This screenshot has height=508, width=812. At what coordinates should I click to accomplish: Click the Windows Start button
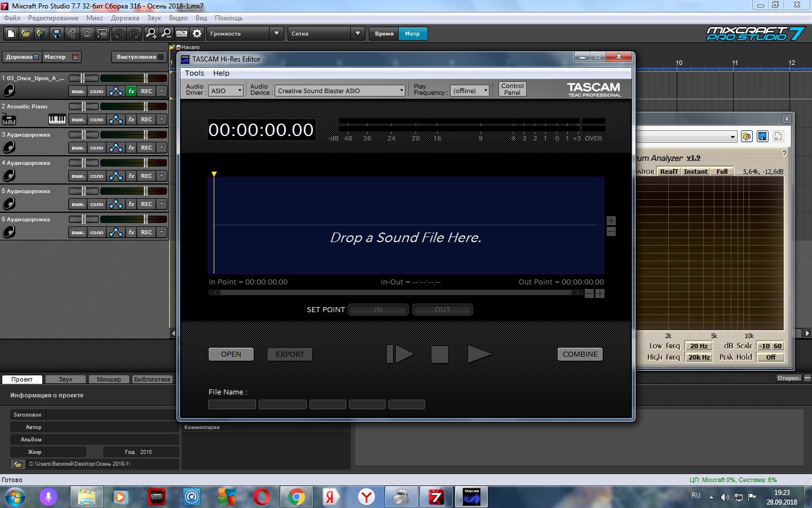(15, 497)
